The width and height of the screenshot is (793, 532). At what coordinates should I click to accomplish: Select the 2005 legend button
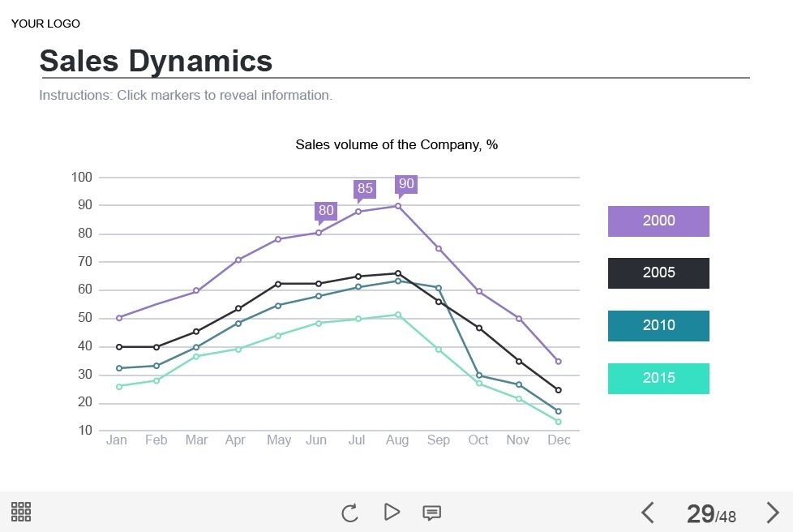[x=658, y=273]
